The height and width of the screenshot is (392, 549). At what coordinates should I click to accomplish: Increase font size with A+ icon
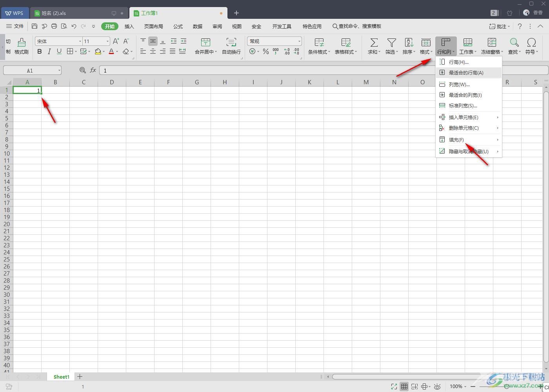[x=116, y=41]
